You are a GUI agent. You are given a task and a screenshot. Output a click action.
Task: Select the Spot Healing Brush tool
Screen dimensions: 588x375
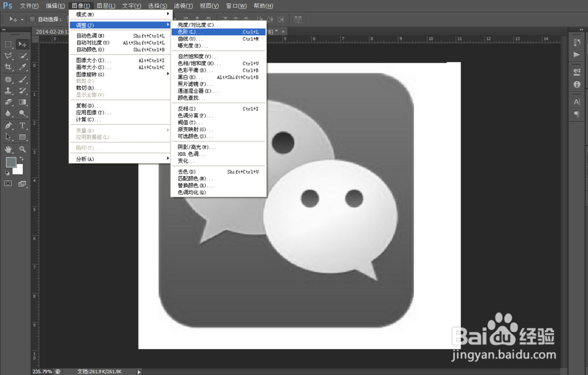click(x=8, y=79)
